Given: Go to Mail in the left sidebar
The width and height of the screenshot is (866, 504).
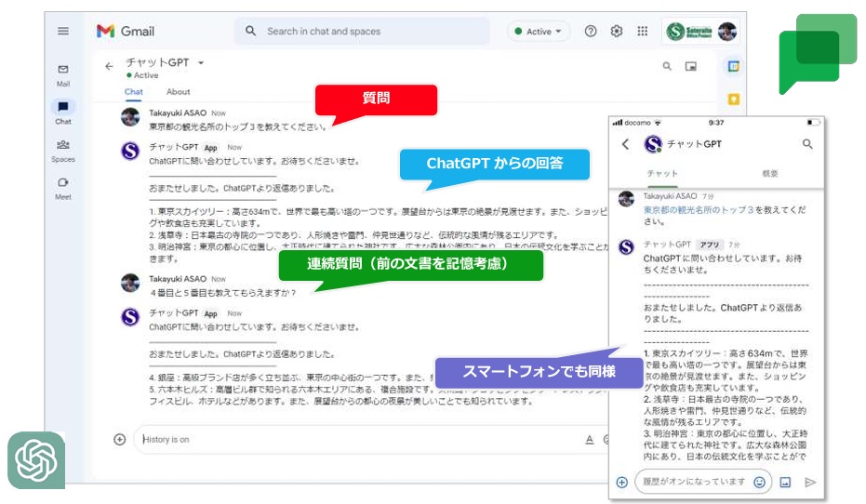Looking at the screenshot, I should [x=63, y=75].
